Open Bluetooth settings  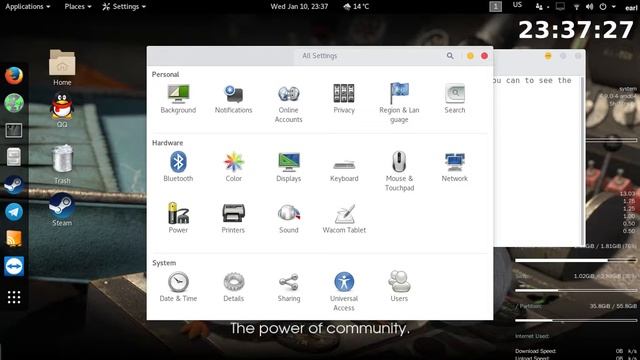(178, 167)
